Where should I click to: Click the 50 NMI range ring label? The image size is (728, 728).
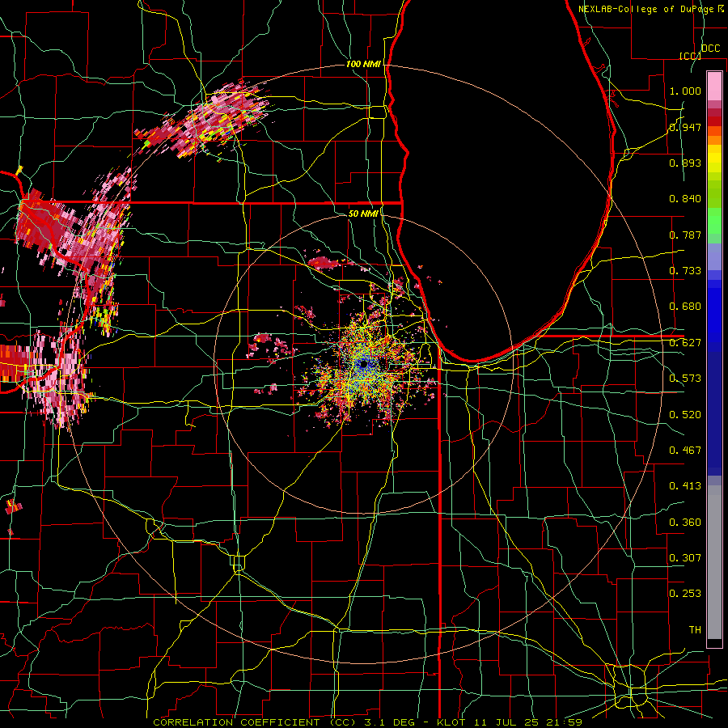(363, 214)
